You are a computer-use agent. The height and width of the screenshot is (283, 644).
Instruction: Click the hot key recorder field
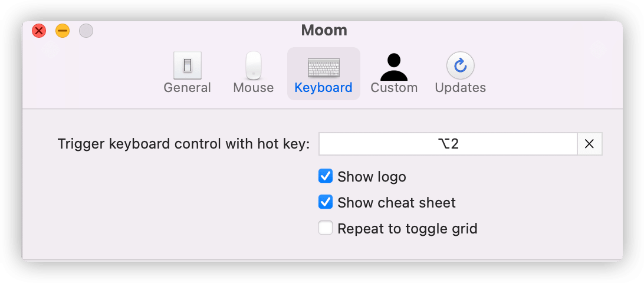coord(448,144)
